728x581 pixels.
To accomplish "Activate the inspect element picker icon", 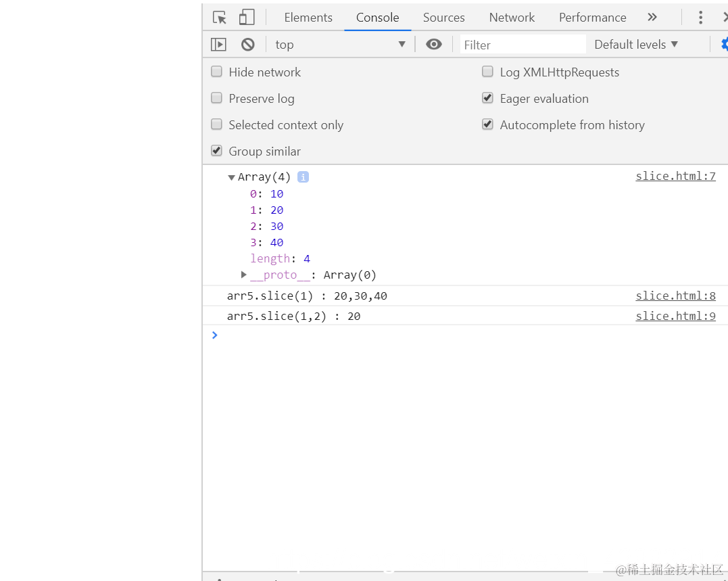I will tap(220, 18).
